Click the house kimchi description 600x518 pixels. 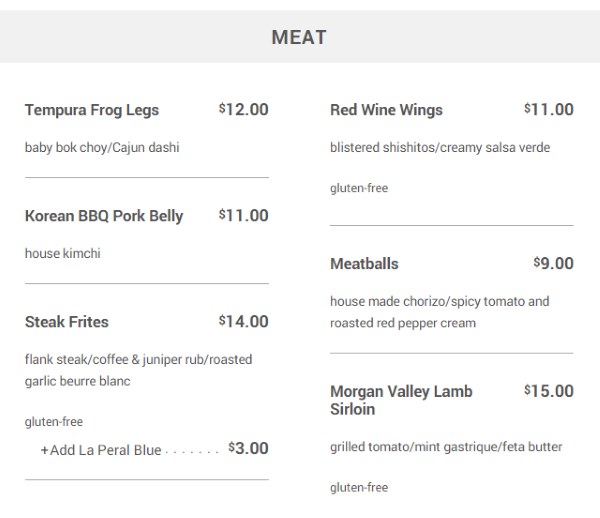pyautogui.click(x=63, y=253)
